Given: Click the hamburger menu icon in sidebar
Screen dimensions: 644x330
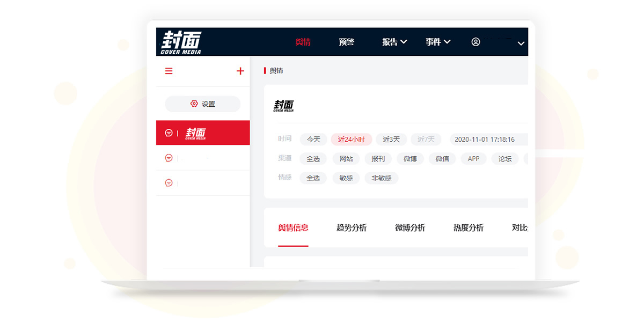Looking at the screenshot, I should click(x=169, y=71).
